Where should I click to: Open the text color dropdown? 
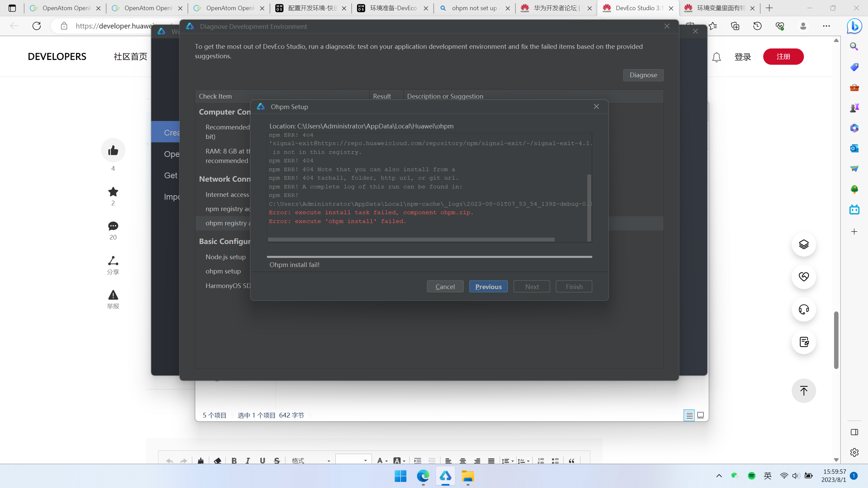(x=382, y=461)
